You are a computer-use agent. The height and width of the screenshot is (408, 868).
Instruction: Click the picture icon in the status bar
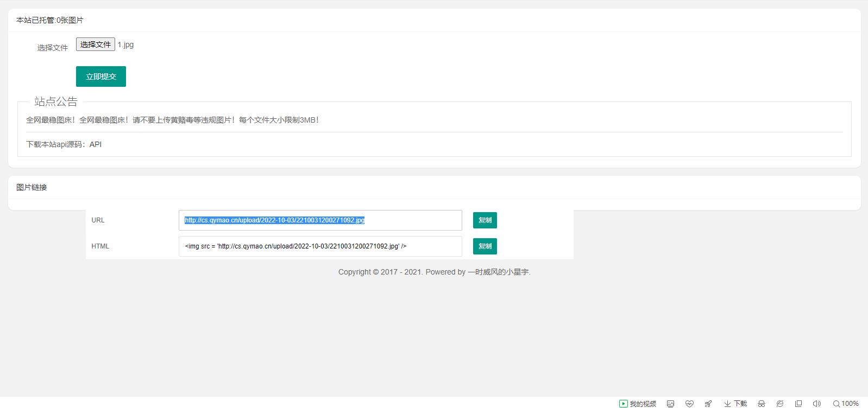click(671, 404)
